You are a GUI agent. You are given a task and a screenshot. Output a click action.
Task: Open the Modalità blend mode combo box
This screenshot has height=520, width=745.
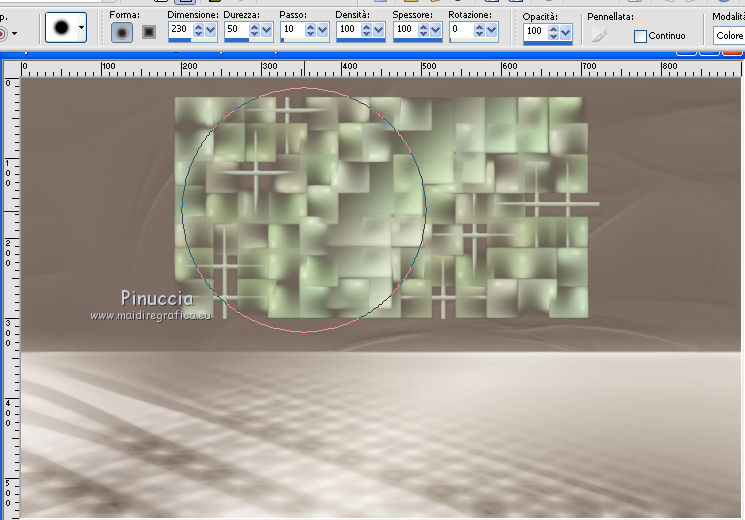click(729, 36)
